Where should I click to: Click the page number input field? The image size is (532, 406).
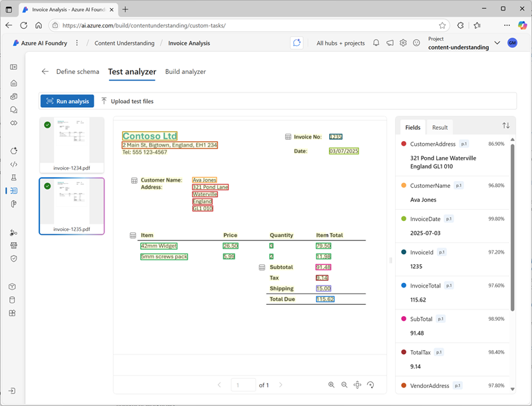point(243,385)
